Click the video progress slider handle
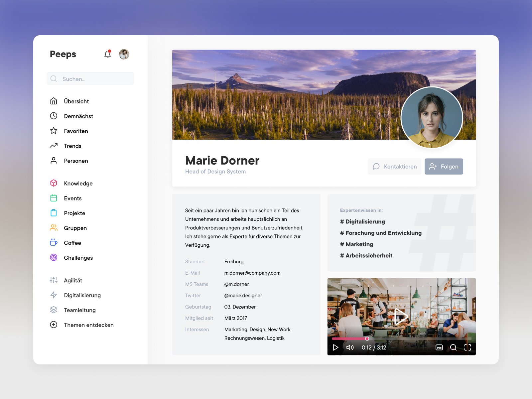The image size is (532, 399). pyautogui.click(x=367, y=338)
